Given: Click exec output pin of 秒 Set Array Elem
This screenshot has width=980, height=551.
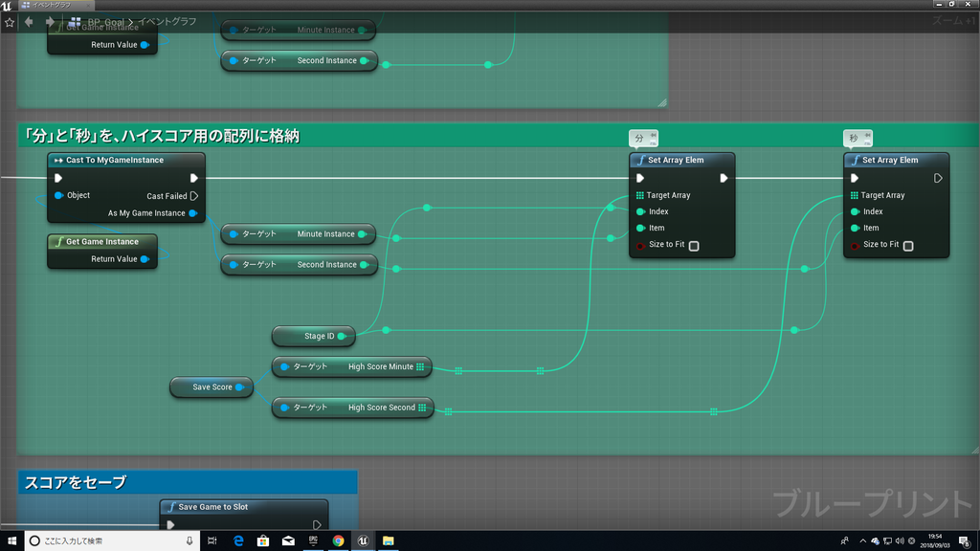Looking at the screenshot, I should pos(938,178).
